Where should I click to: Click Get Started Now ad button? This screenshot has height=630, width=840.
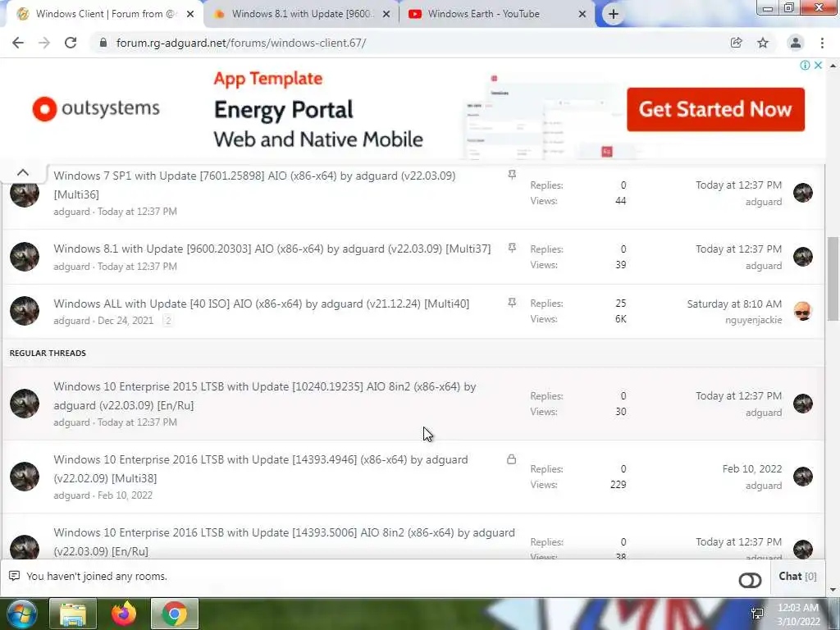coord(715,109)
